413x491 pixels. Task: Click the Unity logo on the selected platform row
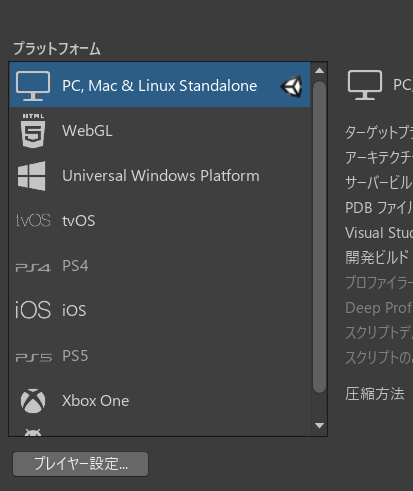(292, 86)
